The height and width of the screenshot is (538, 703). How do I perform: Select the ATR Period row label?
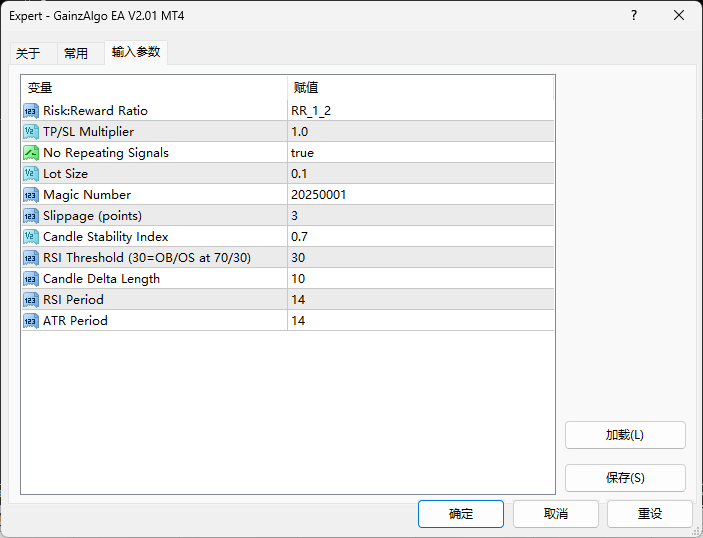[x=75, y=321]
